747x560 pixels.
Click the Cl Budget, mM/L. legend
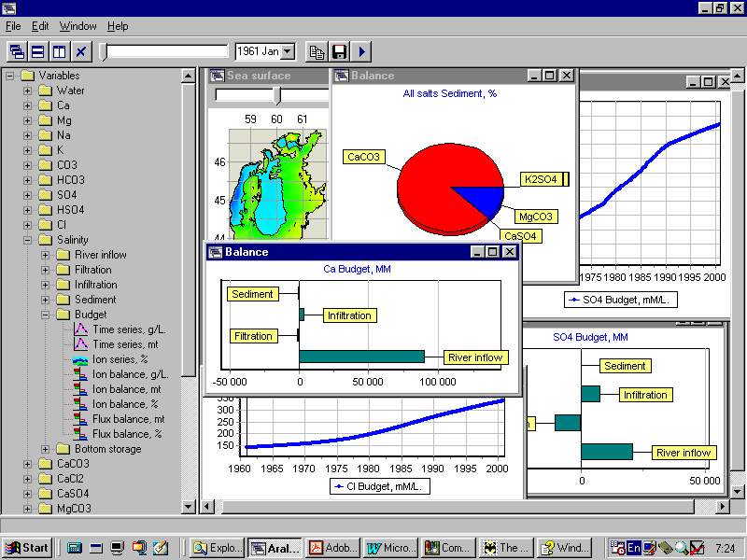coord(380,486)
